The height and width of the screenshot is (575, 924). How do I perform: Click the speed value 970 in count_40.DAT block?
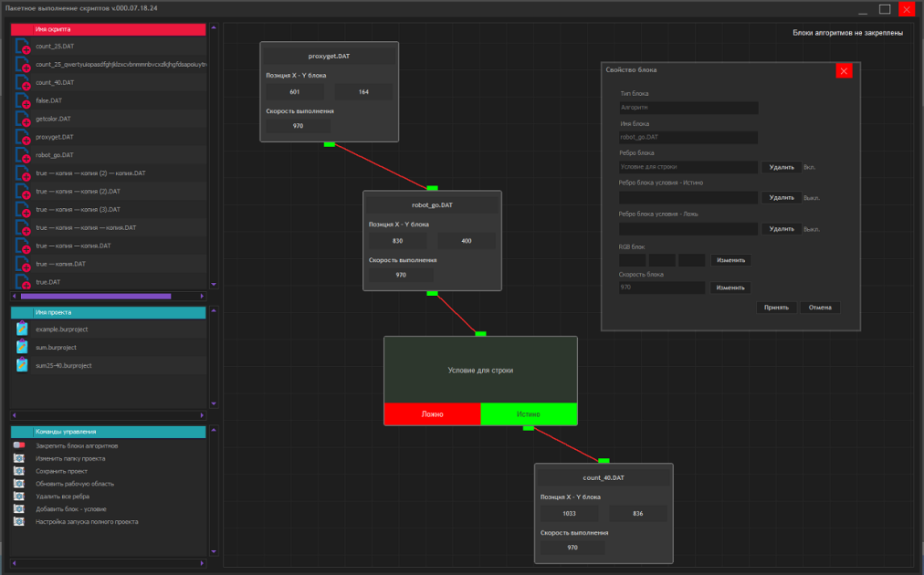click(x=572, y=548)
